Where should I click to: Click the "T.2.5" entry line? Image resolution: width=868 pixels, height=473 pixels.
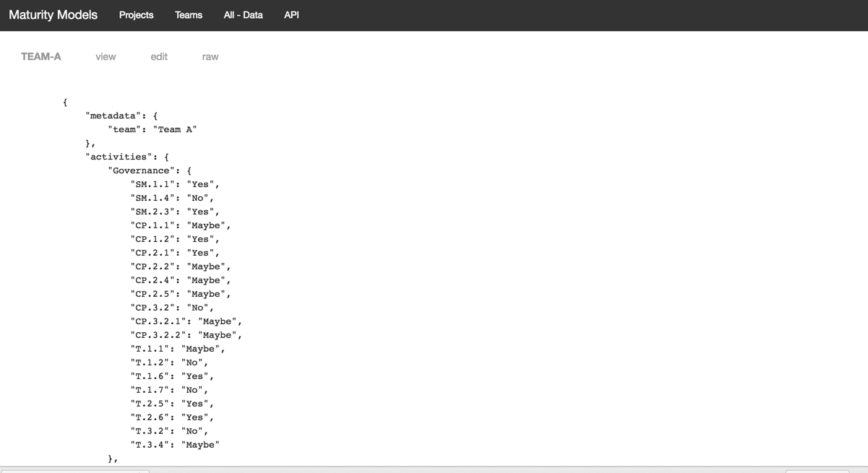[x=171, y=404]
